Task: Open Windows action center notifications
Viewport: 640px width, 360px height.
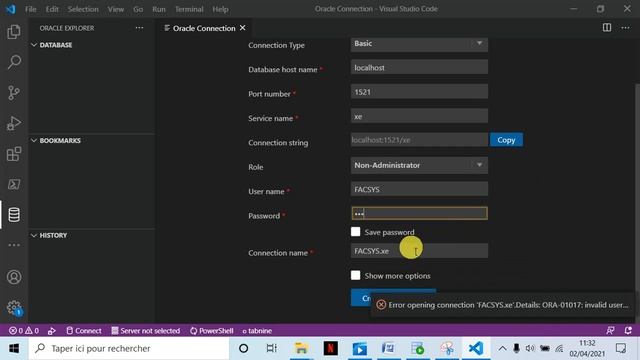Action: (x=621, y=349)
